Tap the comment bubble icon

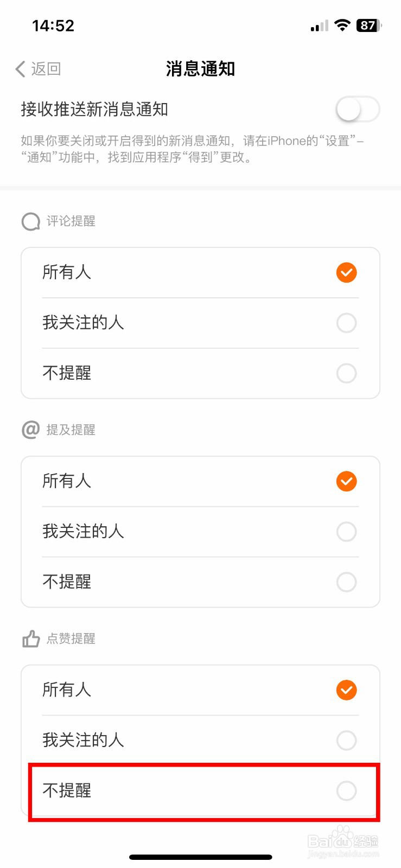click(30, 221)
